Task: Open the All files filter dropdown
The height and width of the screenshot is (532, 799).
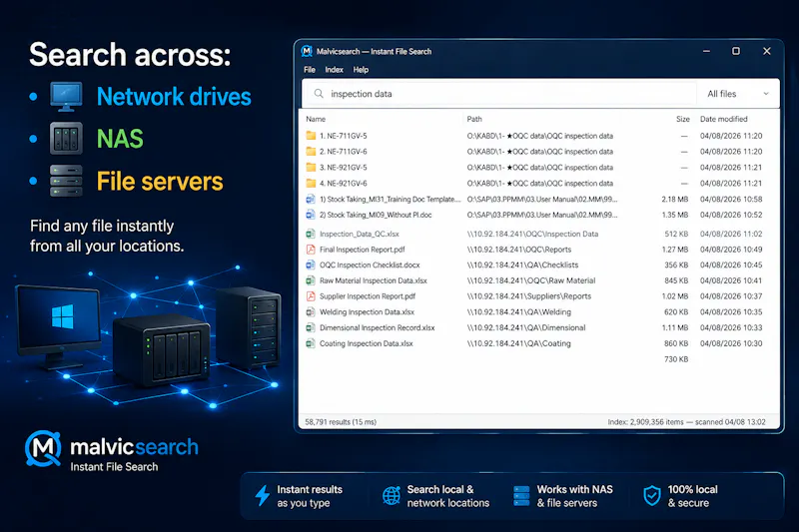Action: [x=738, y=94]
